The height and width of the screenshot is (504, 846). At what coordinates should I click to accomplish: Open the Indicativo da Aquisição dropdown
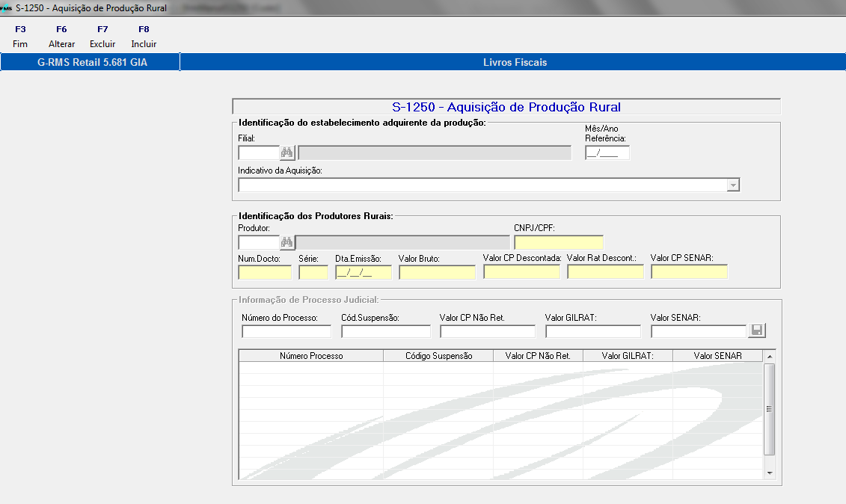[732, 185]
